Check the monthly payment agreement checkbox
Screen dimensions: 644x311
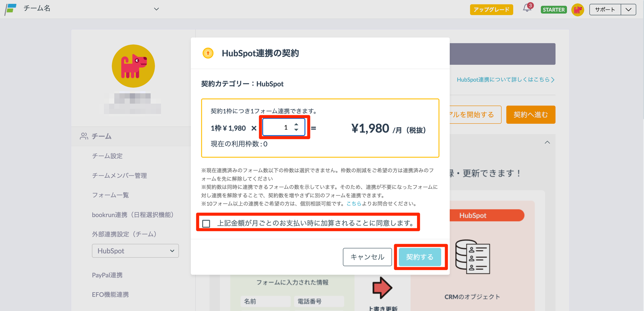point(206,223)
